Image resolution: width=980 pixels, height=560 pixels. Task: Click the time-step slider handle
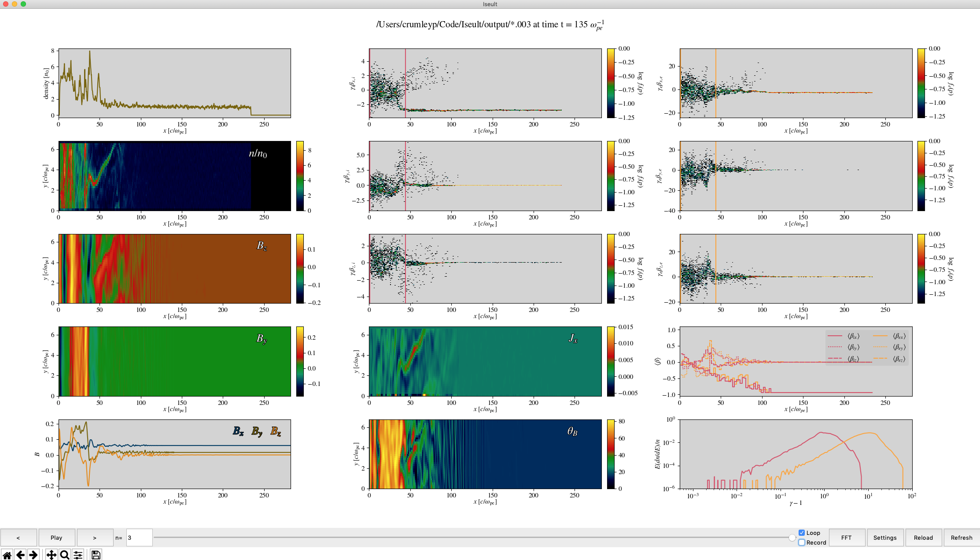click(x=792, y=538)
